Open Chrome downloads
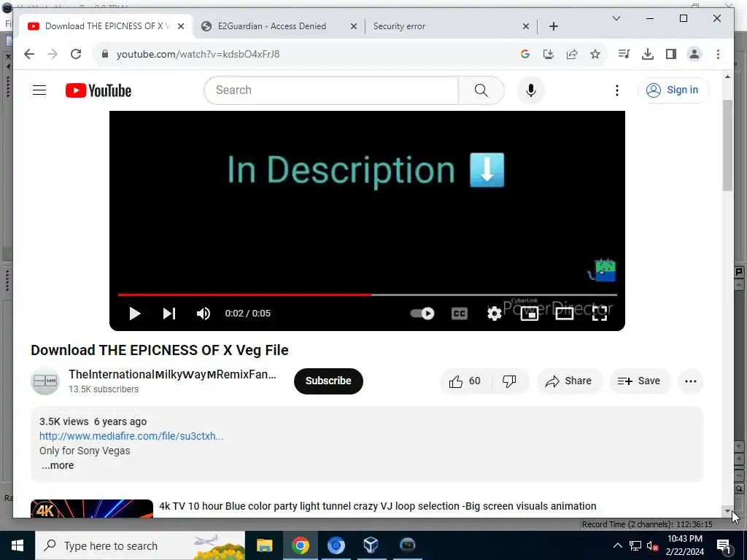Screen dimensions: 747x560 coord(648,54)
